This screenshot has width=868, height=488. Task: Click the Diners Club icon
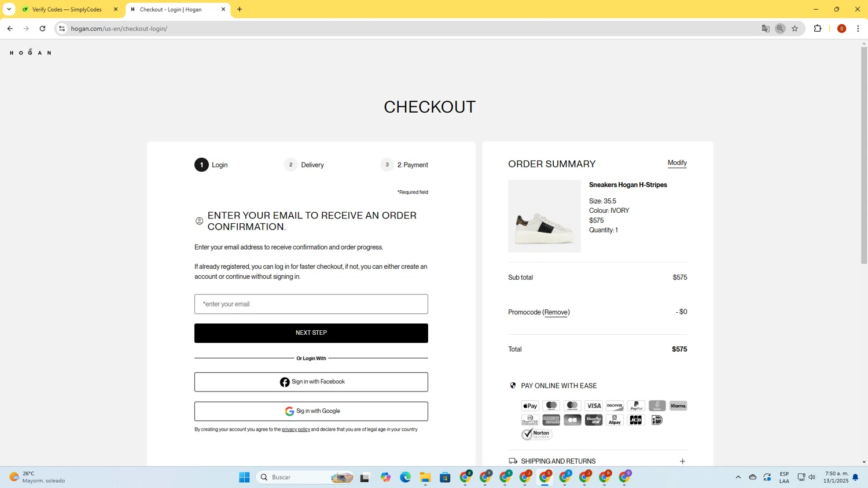pos(530,420)
